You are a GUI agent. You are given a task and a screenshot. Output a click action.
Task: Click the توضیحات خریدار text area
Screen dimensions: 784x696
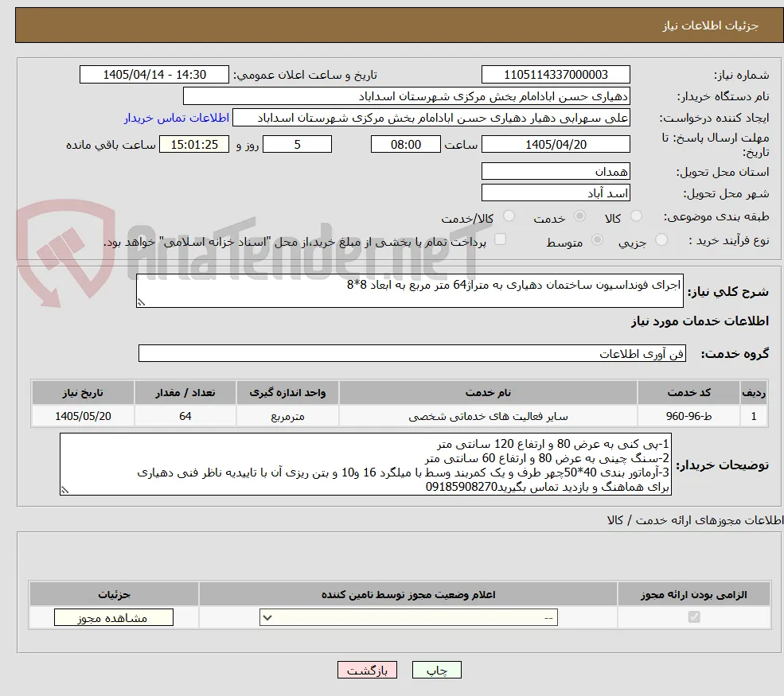click(x=365, y=465)
